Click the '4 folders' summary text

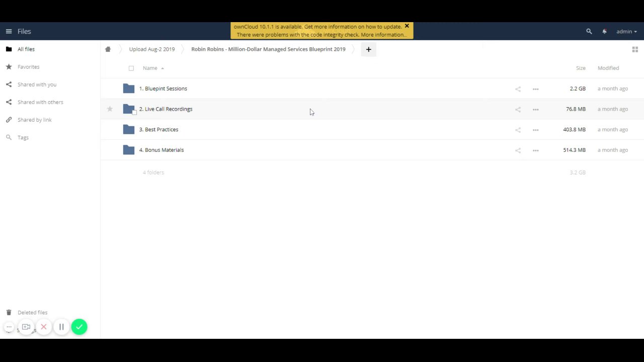[x=153, y=172]
